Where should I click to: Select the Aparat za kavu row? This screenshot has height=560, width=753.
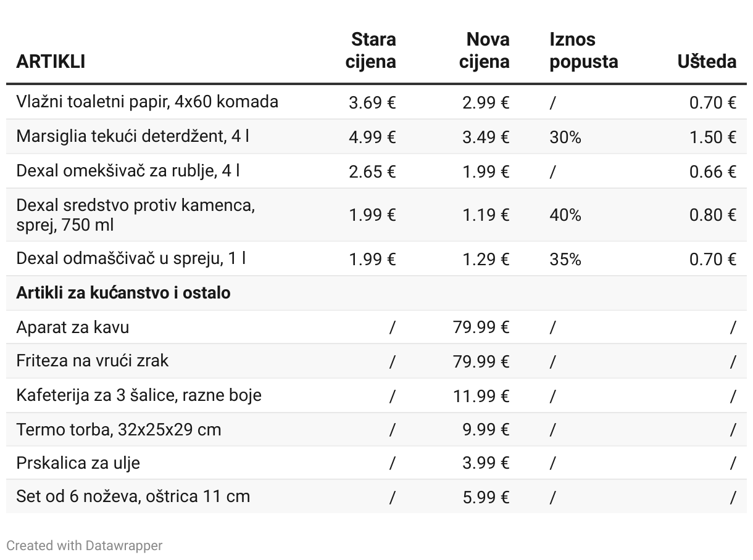(x=376, y=327)
